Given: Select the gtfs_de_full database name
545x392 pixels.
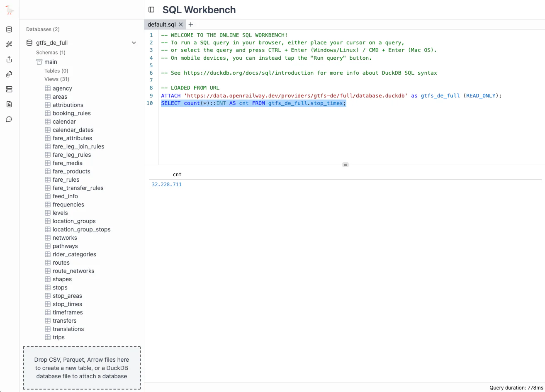Looking at the screenshot, I should click(52, 43).
